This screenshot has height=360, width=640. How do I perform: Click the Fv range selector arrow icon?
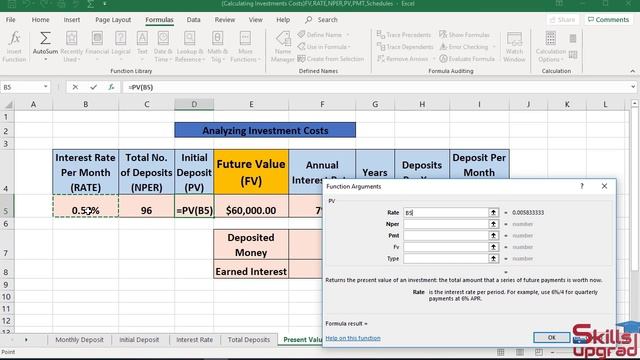click(x=493, y=247)
